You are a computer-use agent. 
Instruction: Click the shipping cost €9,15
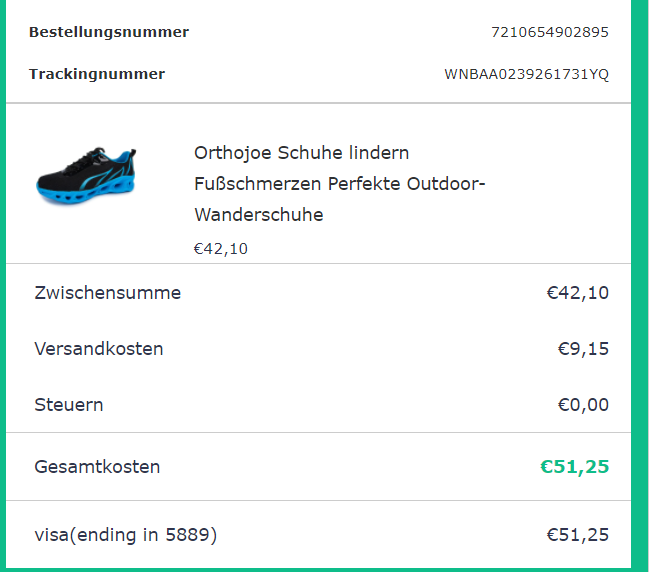point(583,349)
